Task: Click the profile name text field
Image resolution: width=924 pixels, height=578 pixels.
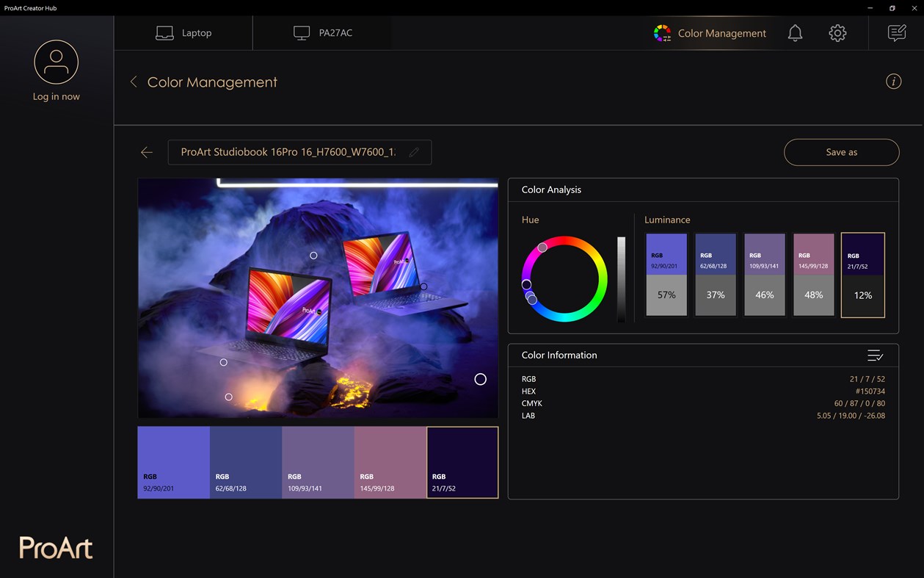Action: [299, 152]
